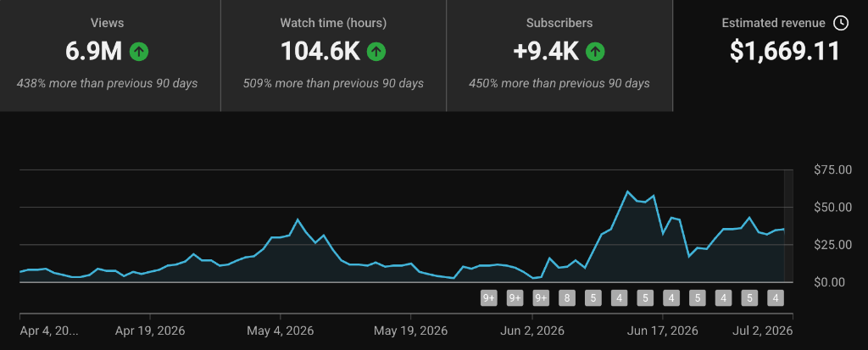The image size is (868, 350).
Task: Click the 'May 4, 2026' axis date
Action: pyautogui.click(x=280, y=331)
